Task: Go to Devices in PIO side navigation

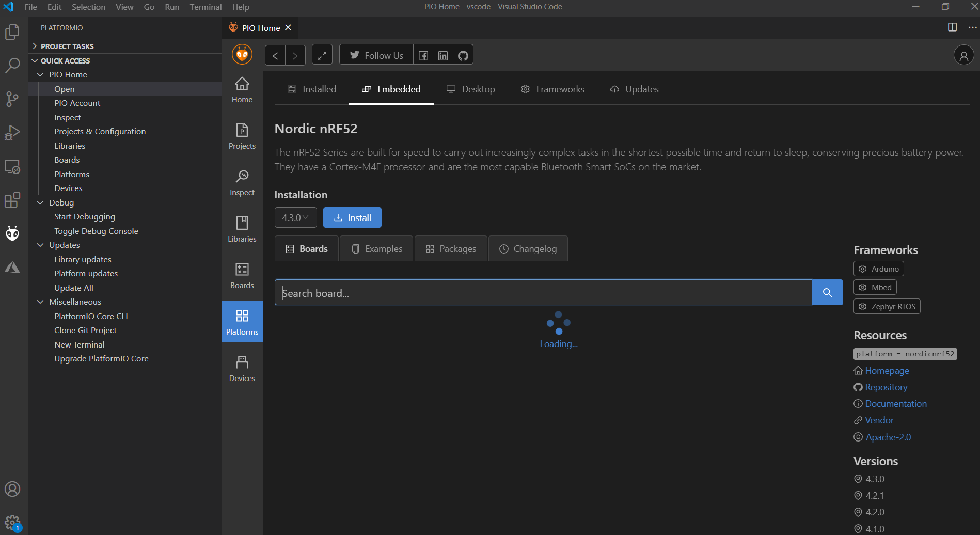Action: pos(242,368)
